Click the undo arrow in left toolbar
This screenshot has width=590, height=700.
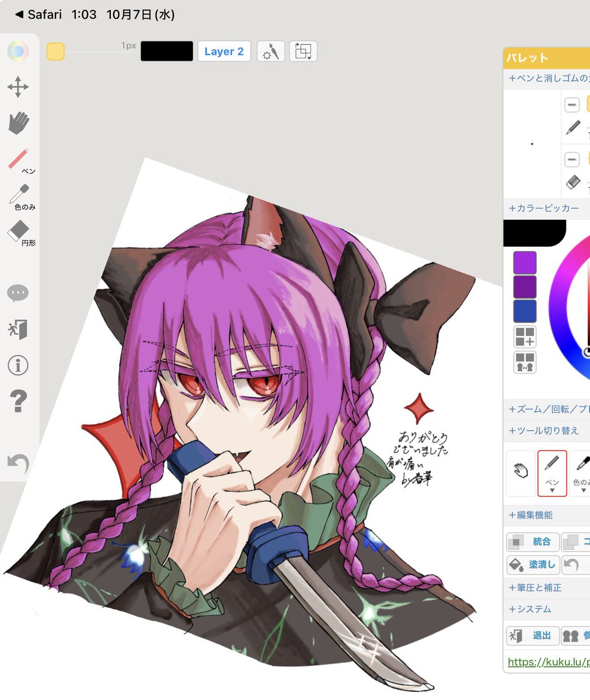(18, 463)
